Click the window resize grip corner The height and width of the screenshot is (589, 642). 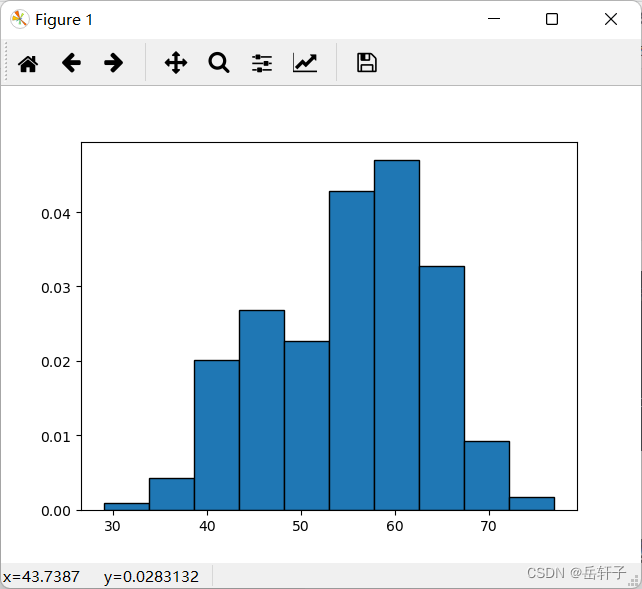[634, 580]
